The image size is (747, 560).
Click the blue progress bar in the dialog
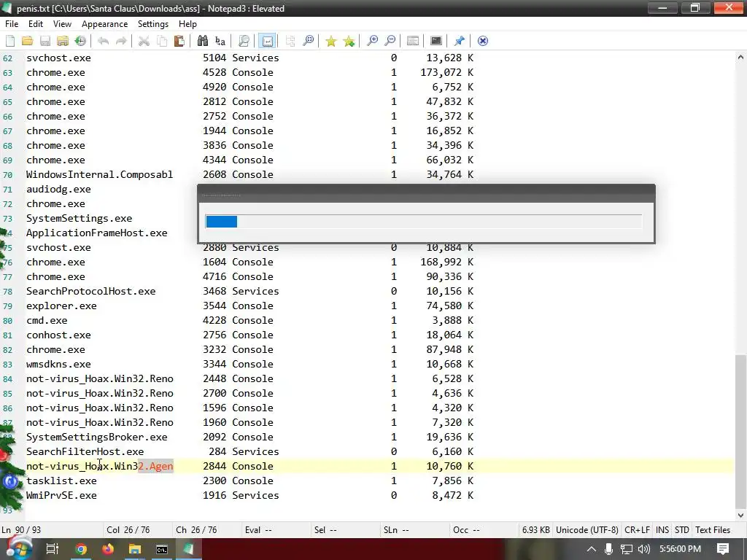tap(221, 222)
